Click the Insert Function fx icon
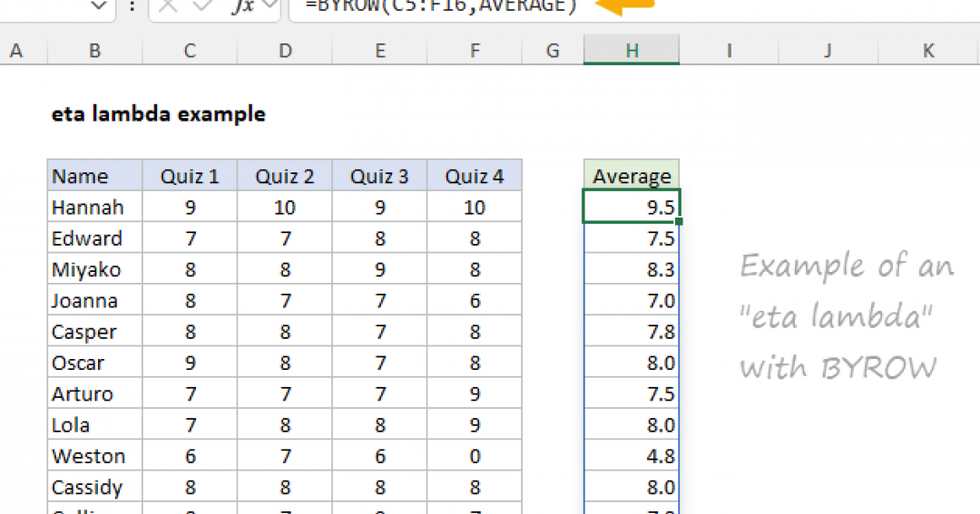 tap(243, 6)
